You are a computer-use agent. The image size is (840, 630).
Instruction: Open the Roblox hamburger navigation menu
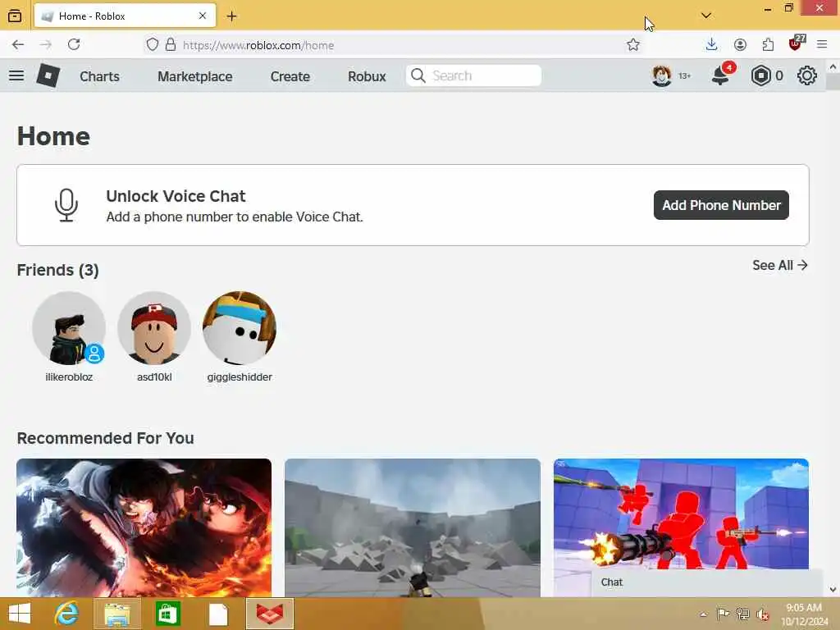pyautogui.click(x=16, y=75)
